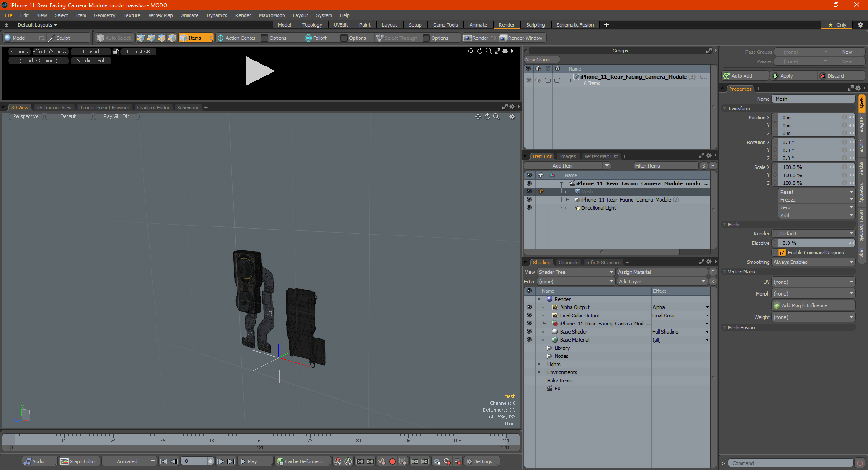Go to last frame

tap(231, 461)
